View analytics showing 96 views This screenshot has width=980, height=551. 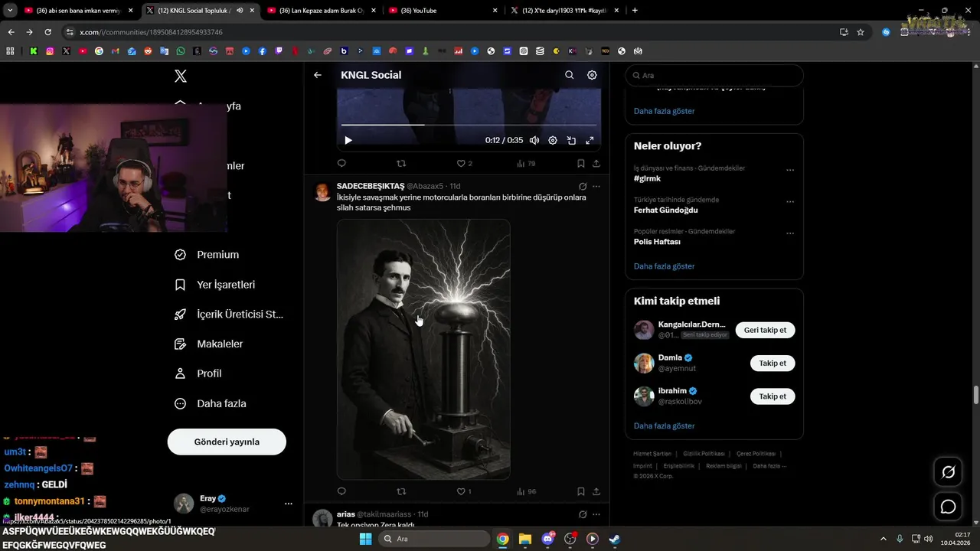[526, 491]
